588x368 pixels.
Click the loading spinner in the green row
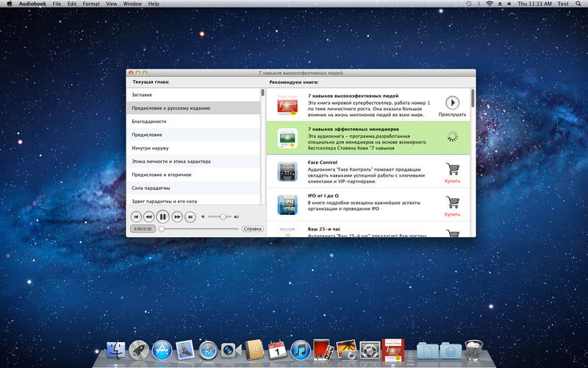453,136
